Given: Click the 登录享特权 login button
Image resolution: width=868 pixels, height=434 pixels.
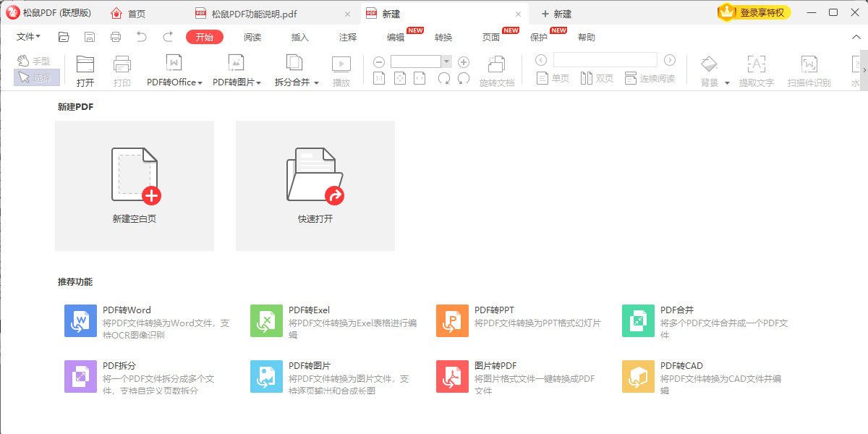Looking at the screenshot, I should click(754, 12).
